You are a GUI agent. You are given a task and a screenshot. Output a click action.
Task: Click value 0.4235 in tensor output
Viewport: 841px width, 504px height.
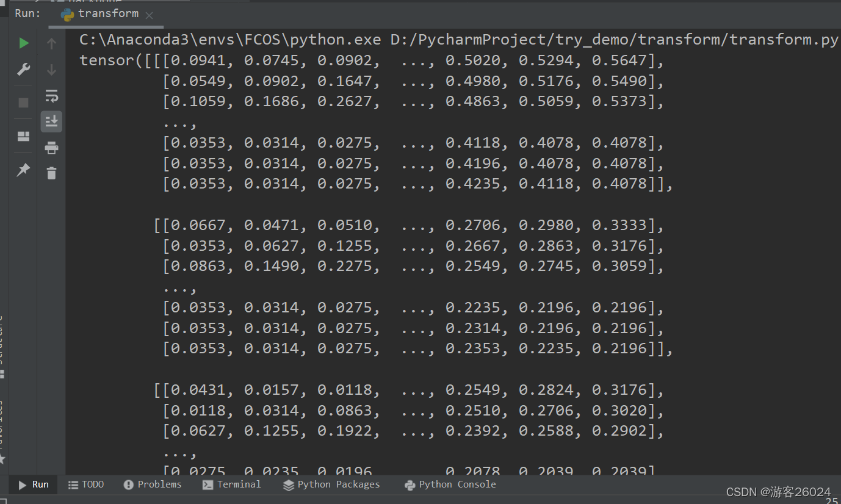tap(472, 184)
